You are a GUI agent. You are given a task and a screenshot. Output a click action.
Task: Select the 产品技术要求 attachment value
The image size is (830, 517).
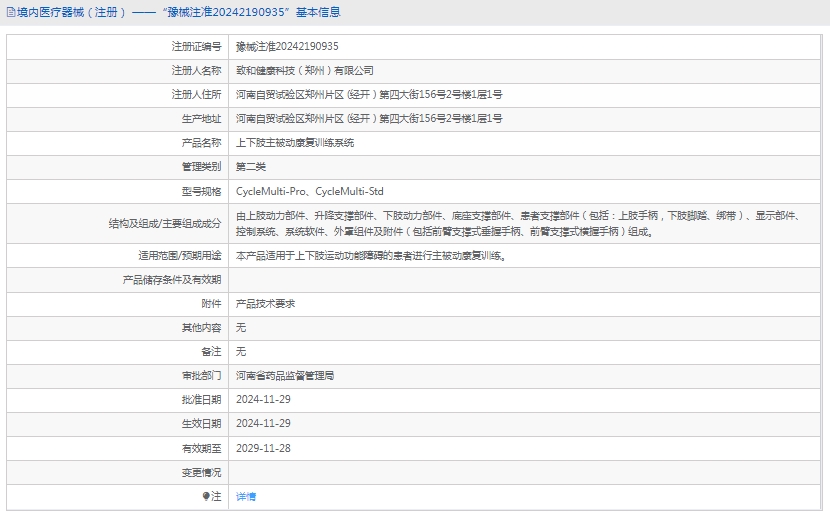(x=265, y=303)
